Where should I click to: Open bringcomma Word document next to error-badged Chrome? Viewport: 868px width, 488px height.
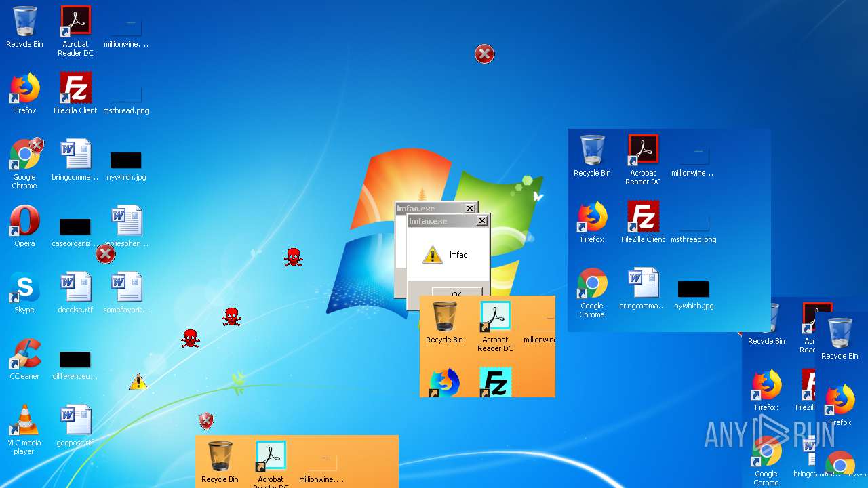click(x=75, y=160)
